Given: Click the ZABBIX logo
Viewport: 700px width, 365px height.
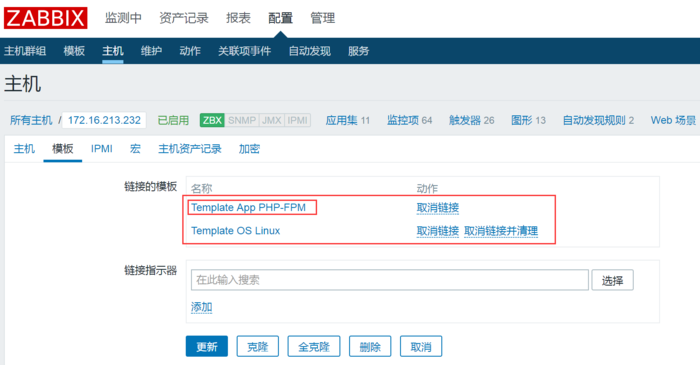Looking at the screenshot, I should pyautogui.click(x=46, y=18).
